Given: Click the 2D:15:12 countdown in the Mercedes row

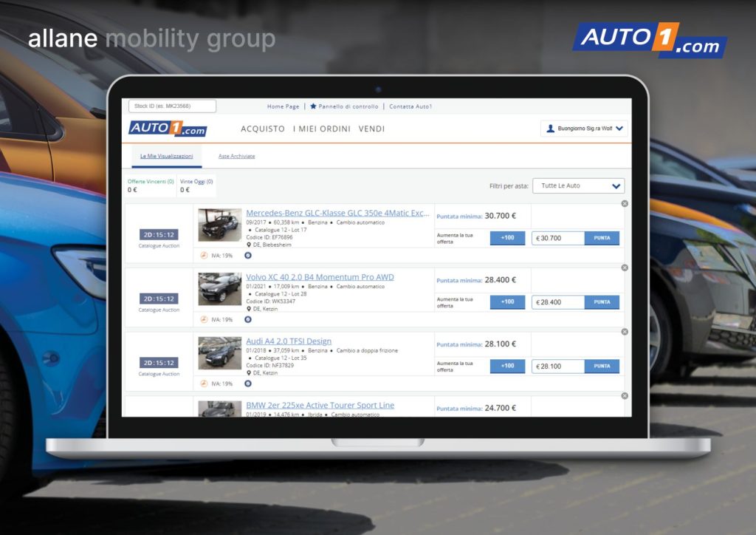Looking at the screenshot, I should point(159,234).
